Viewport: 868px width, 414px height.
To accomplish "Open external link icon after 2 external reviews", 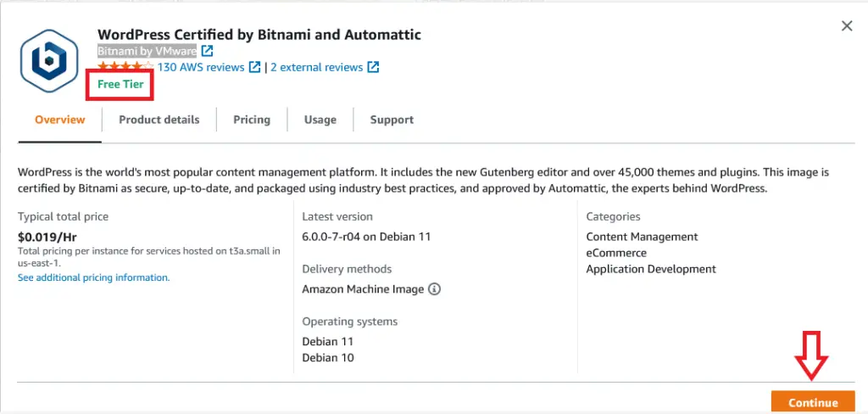I will click(374, 67).
